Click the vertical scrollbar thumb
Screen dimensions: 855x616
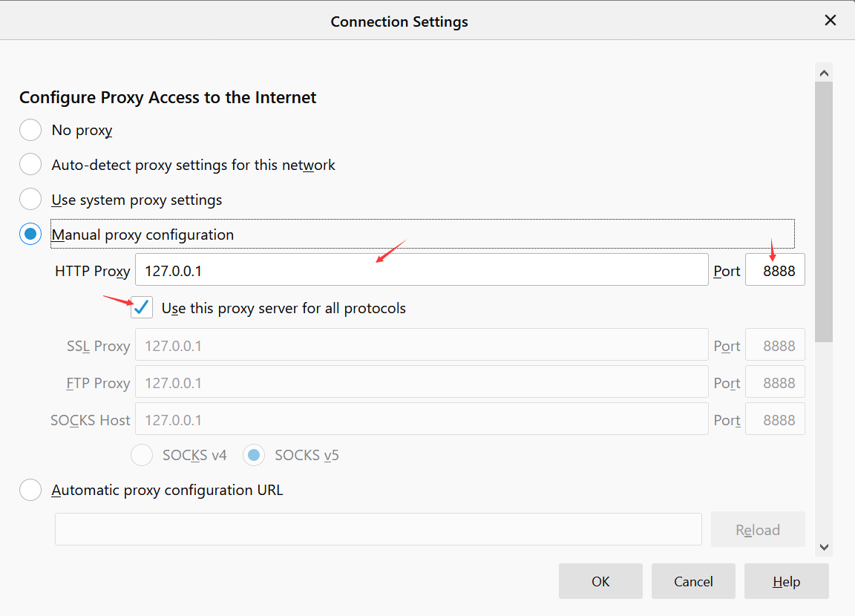click(823, 212)
